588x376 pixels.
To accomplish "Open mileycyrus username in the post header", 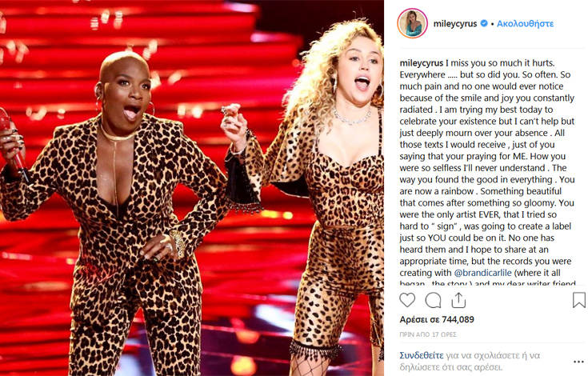I will 455,24.
